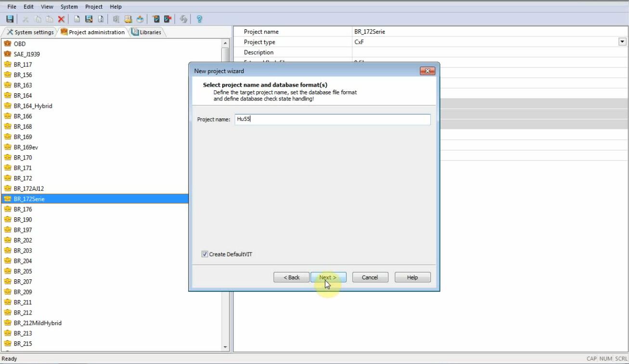This screenshot has width=629, height=364.
Task: Select the OBD project icon in list
Action: 8,44
